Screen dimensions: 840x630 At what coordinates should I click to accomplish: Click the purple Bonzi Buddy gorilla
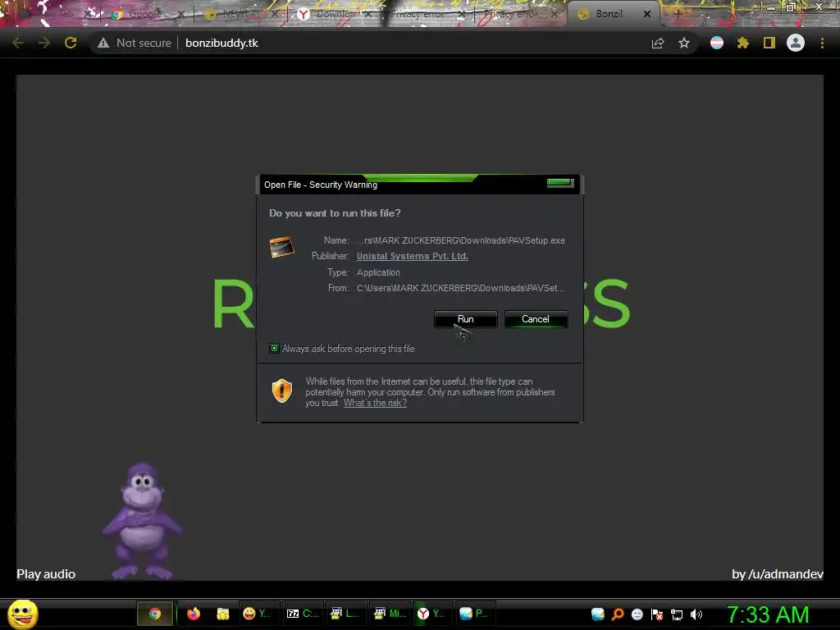[142, 521]
